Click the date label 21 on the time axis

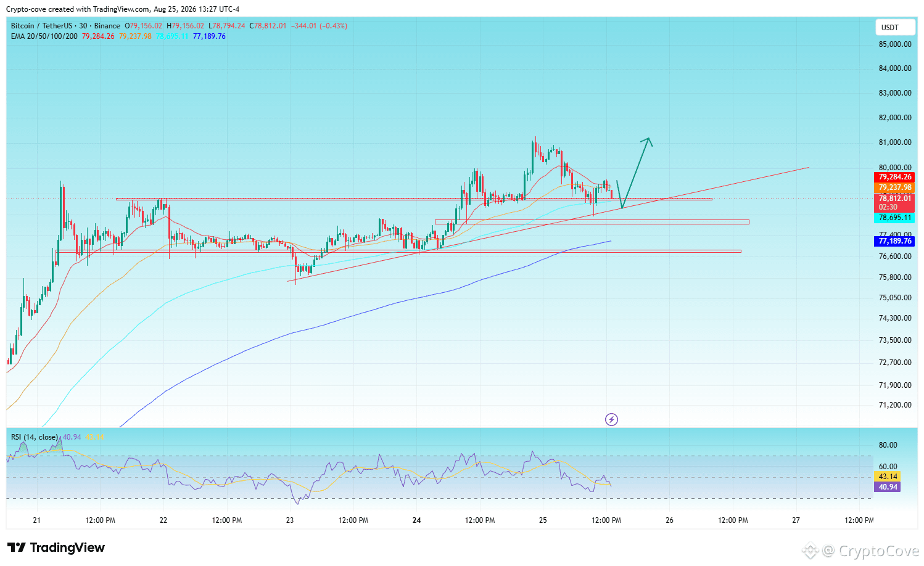(x=37, y=520)
